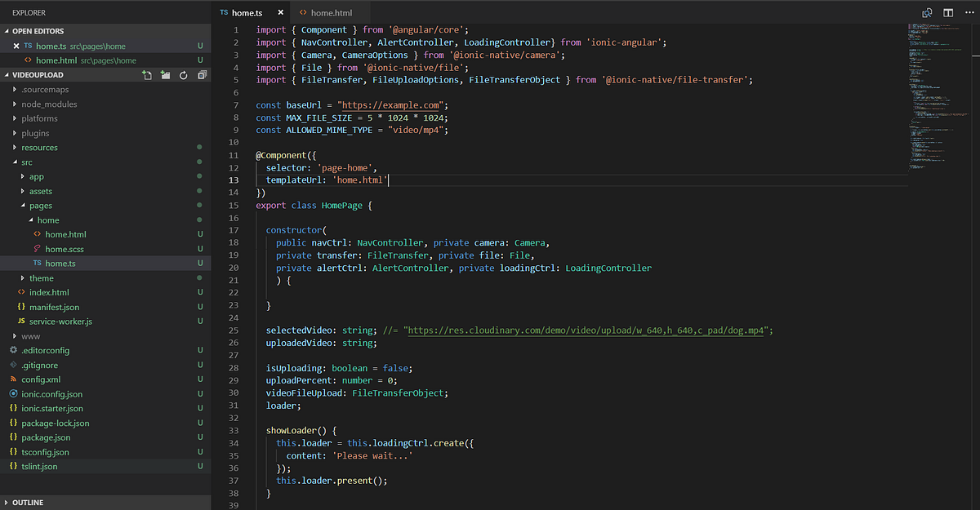Open home.html in Open Editors list
980x510 pixels.
(105, 60)
